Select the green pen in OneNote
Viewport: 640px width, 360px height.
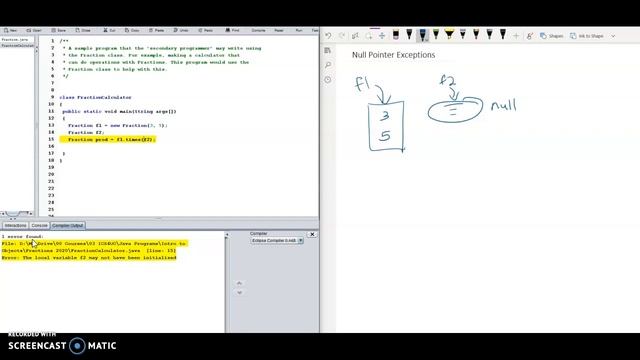click(436, 35)
